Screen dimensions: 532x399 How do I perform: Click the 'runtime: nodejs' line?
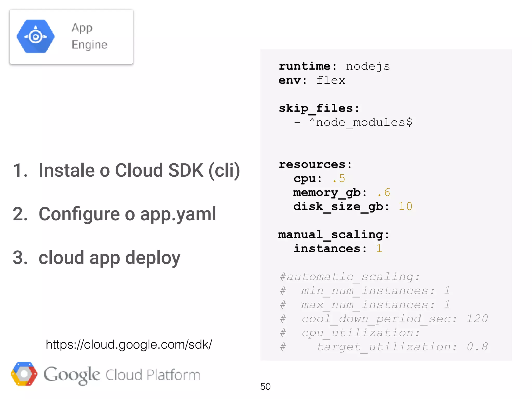[x=334, y=66]
